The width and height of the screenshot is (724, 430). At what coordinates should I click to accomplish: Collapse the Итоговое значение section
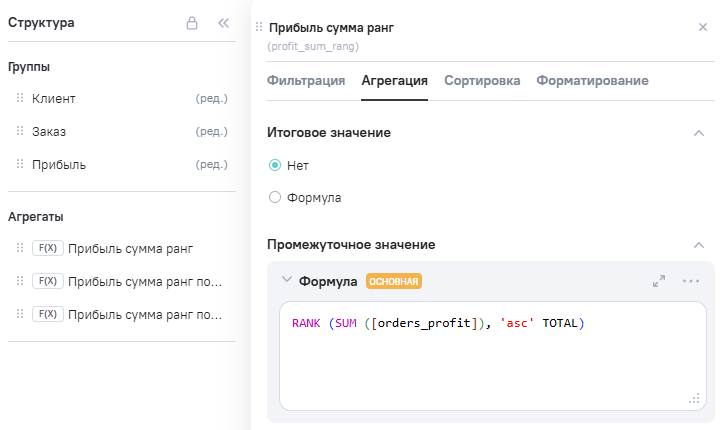(x=698, y=133)
